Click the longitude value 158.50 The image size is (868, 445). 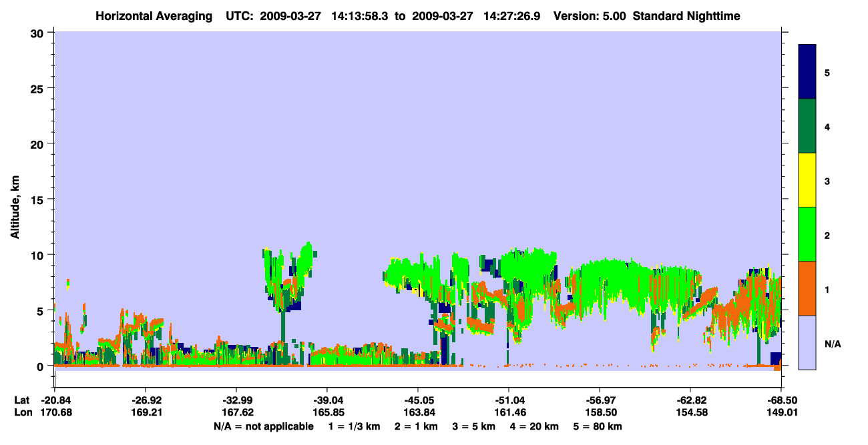(x=600, y=413)
